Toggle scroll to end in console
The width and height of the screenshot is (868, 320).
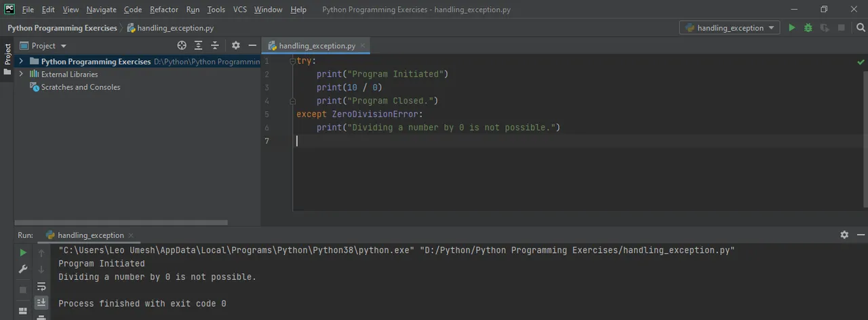click(x=41, y=302)
